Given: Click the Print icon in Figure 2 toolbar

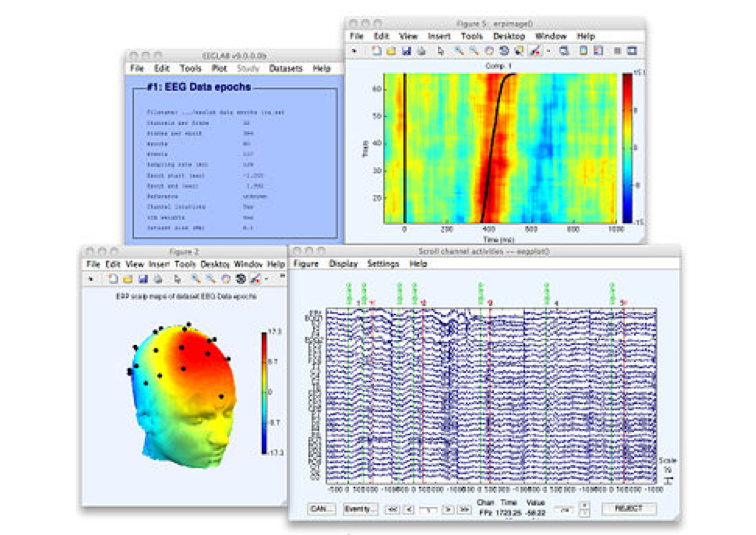Looking at the screenshot, I should coord(158,279).
